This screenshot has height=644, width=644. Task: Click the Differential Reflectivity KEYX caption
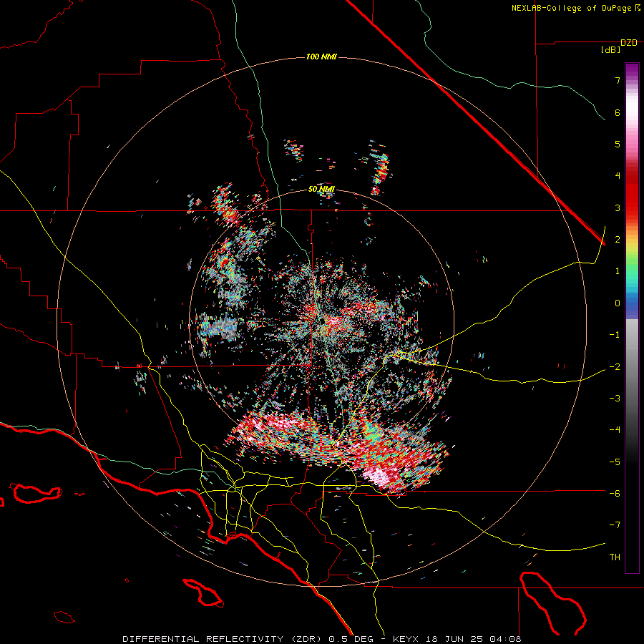321,639
